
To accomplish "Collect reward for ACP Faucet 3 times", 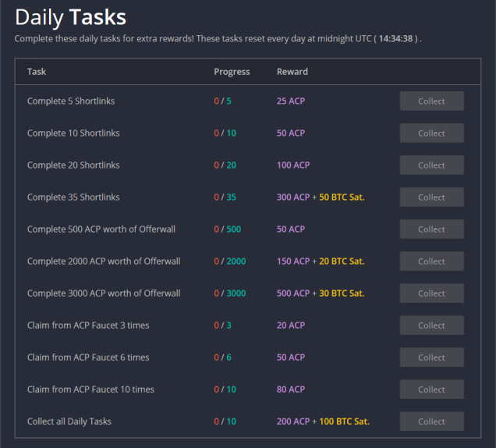I will tap(432, 325).
